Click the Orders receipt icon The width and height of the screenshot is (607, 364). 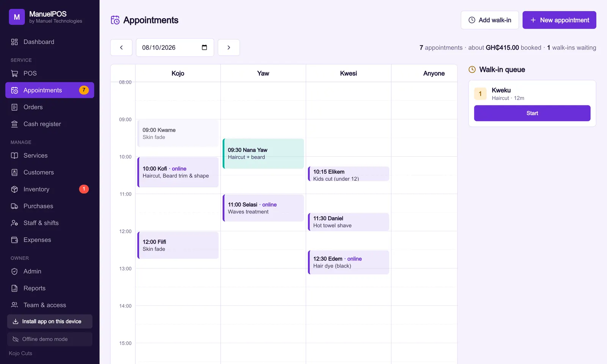pos(14,107)
